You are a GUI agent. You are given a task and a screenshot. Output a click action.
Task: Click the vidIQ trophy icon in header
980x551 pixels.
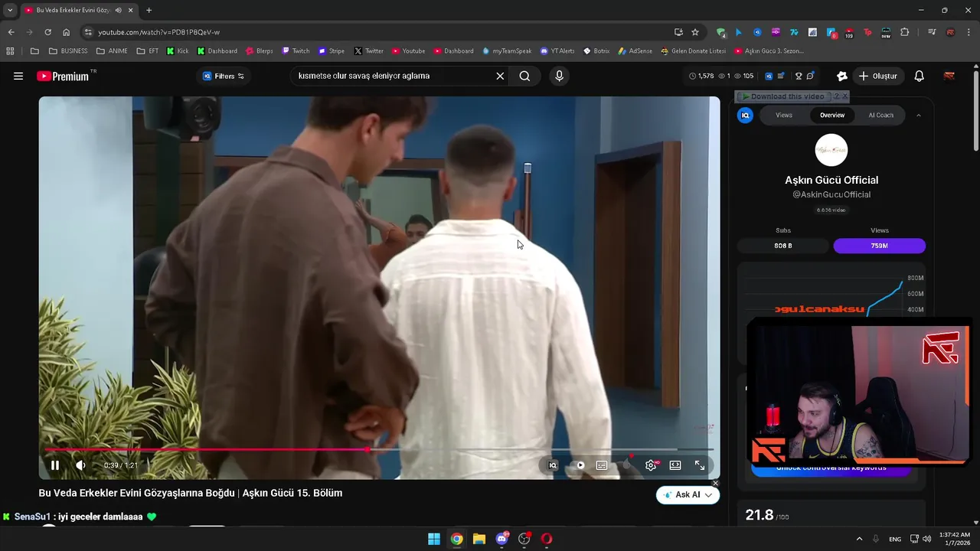click(799, 76)
